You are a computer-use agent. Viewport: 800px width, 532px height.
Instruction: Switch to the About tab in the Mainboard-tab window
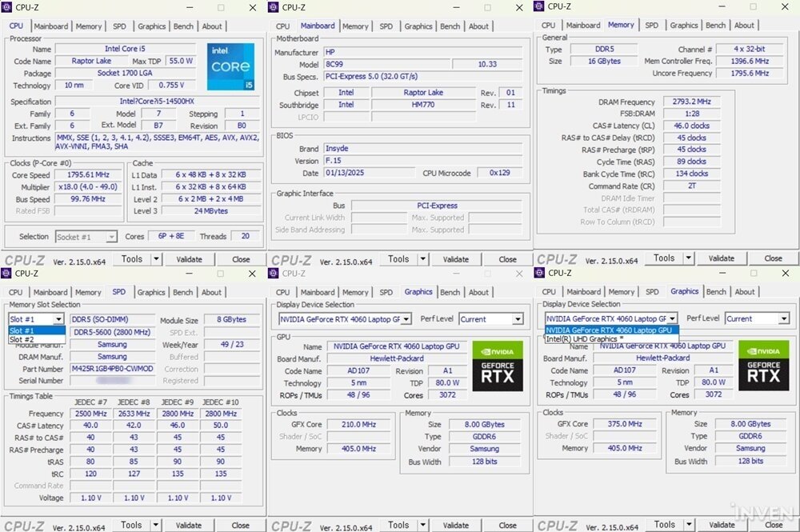(x=478, y=26)
